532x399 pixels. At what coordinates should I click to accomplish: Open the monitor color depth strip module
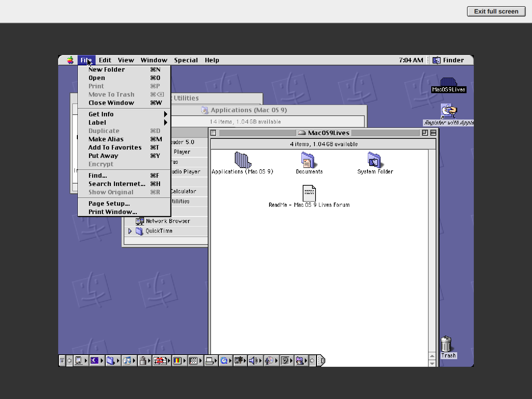[x=177, y=361]
